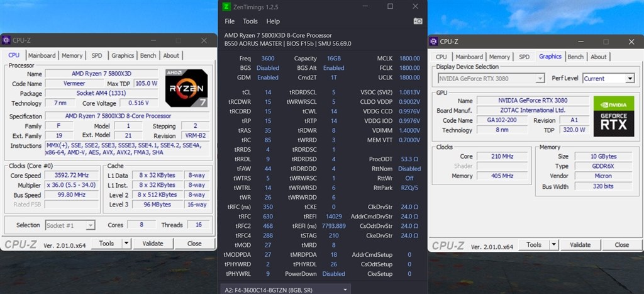This screenshot has height=294, width=644.
Task: Click Validate button in right CPU-Z window
Action: [580, 245]
